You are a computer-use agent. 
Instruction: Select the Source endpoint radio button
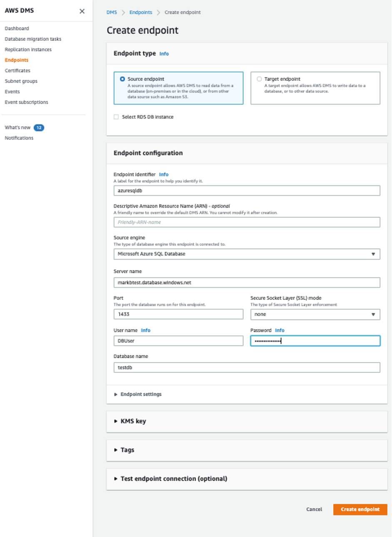(x=121, y=79)
